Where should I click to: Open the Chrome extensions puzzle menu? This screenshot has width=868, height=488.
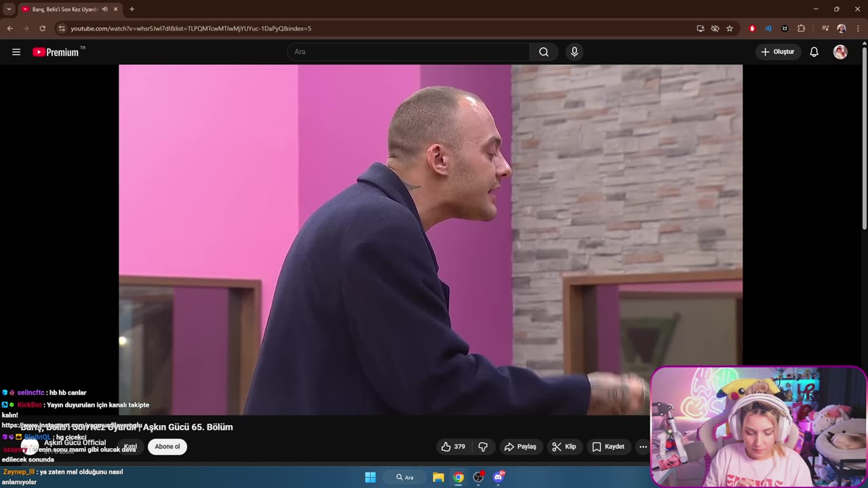801,28
